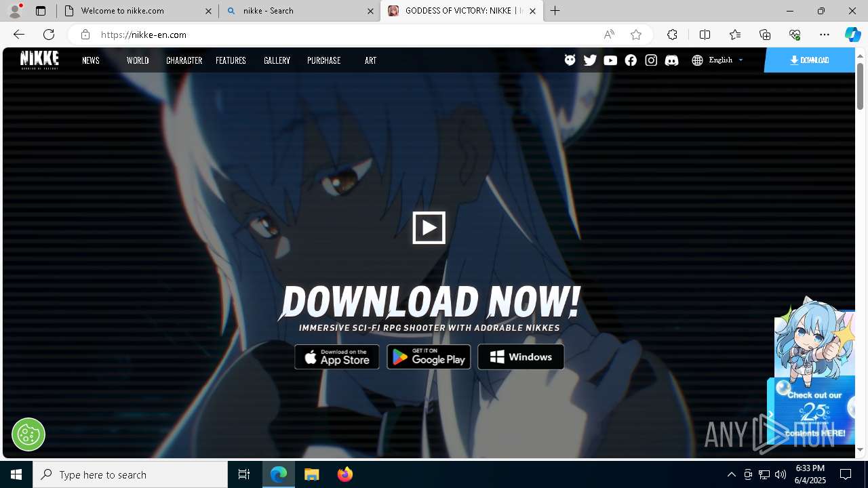Click the globe language icon

[697, 60]
